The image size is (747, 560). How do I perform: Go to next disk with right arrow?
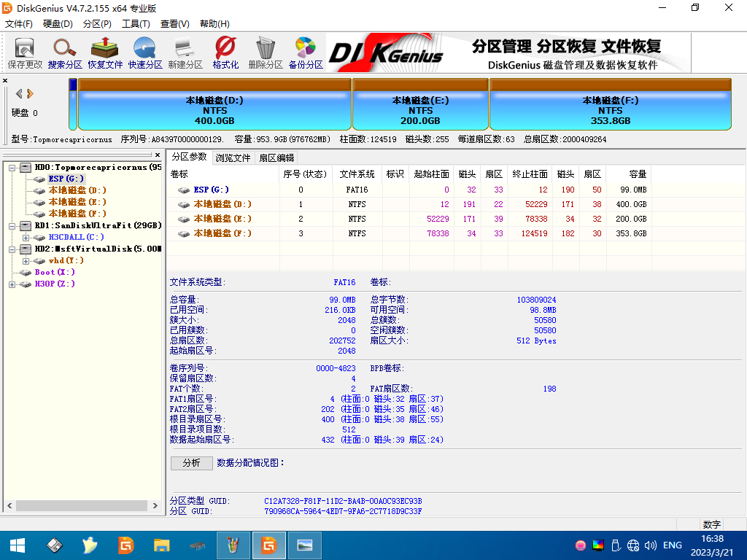pos(30,94)
